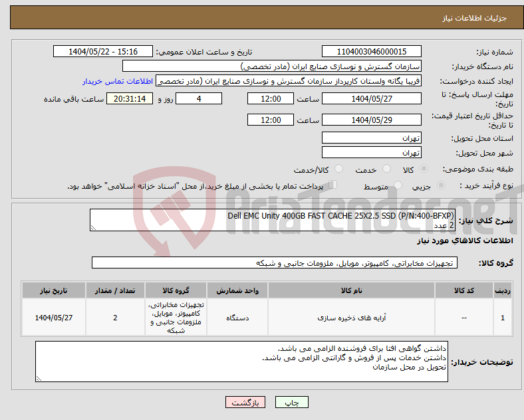Click the response deadline date 1404/05/27 field
Image resolution: width=524 pixels, height=420 pixels.
click(371, 98)
